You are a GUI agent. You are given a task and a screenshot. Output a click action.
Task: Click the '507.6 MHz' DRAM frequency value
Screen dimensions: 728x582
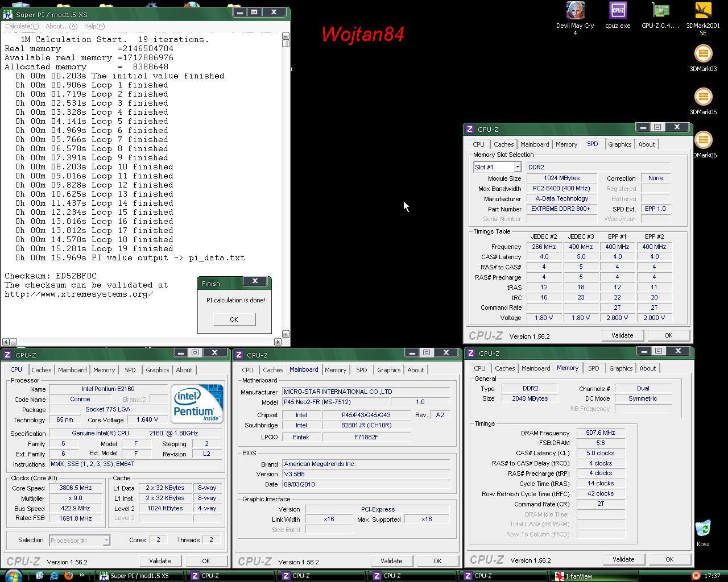(601, 433)
